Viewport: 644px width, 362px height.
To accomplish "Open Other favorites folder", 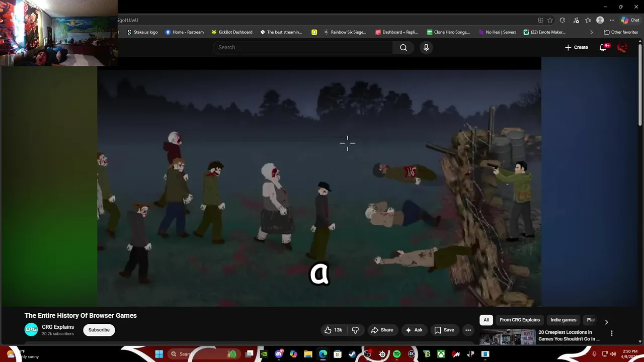I will [621, 32].
